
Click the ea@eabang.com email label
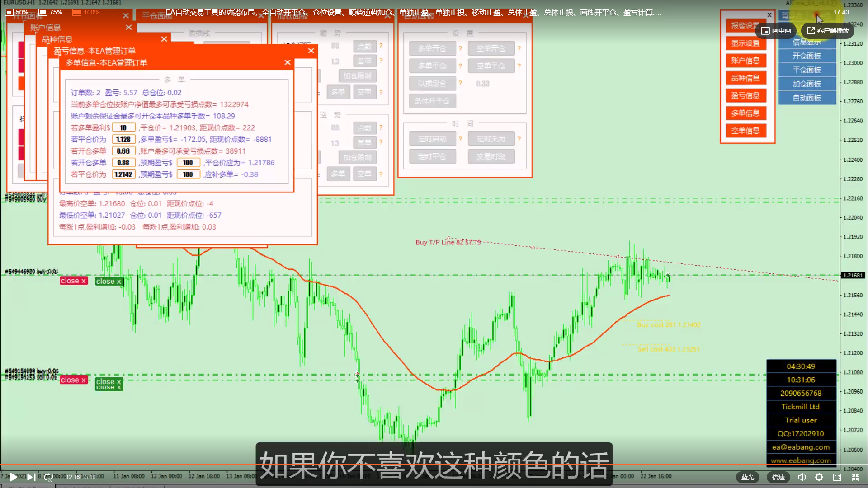pos(801,447)
